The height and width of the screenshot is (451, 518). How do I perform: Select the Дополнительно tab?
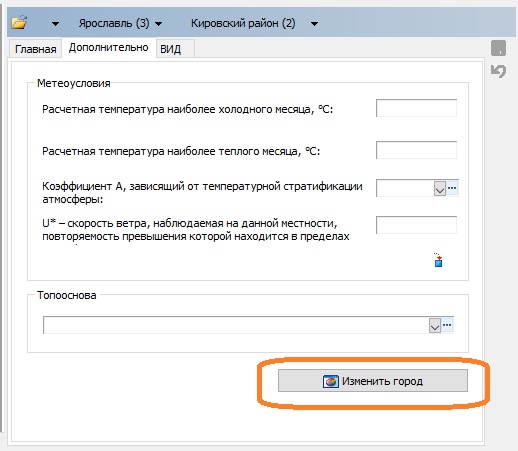click(109, 48)
